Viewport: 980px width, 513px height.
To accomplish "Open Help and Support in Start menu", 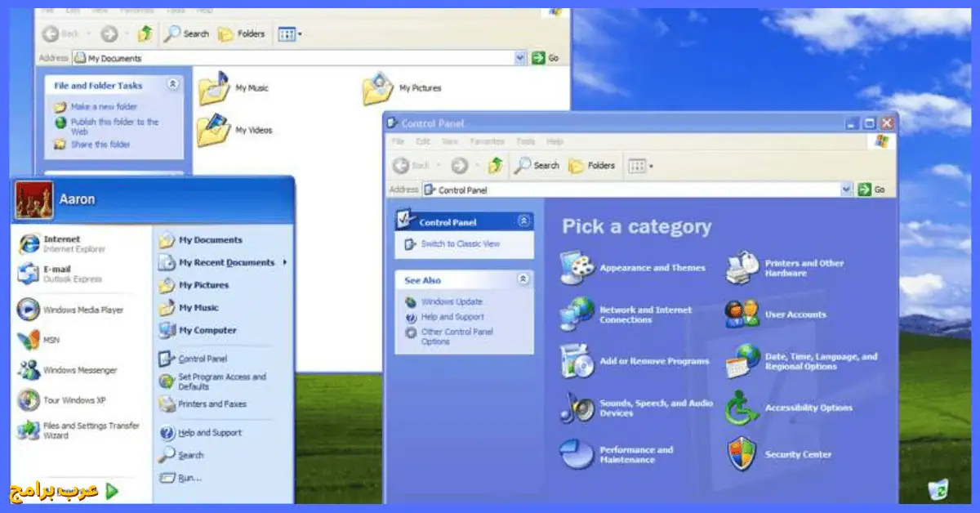I will click(200, 433).
